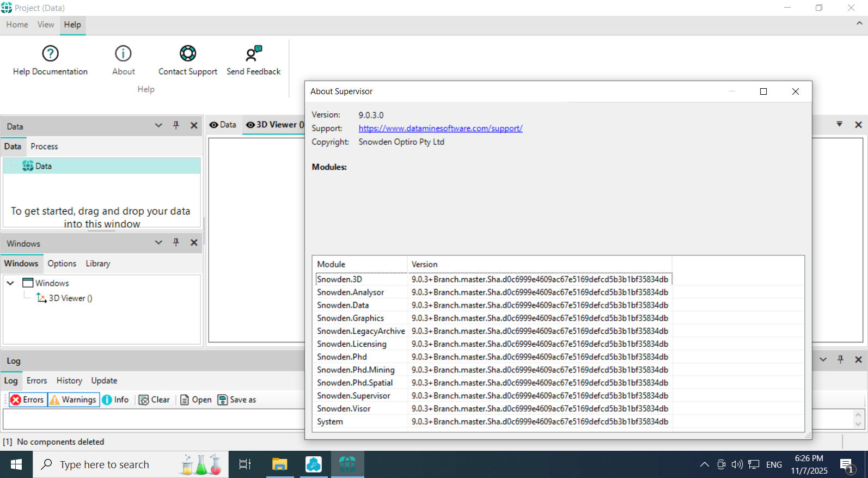The image size is (868, 478).
Task: Switch to the View ribbon tab
Action: coord(46,24)
